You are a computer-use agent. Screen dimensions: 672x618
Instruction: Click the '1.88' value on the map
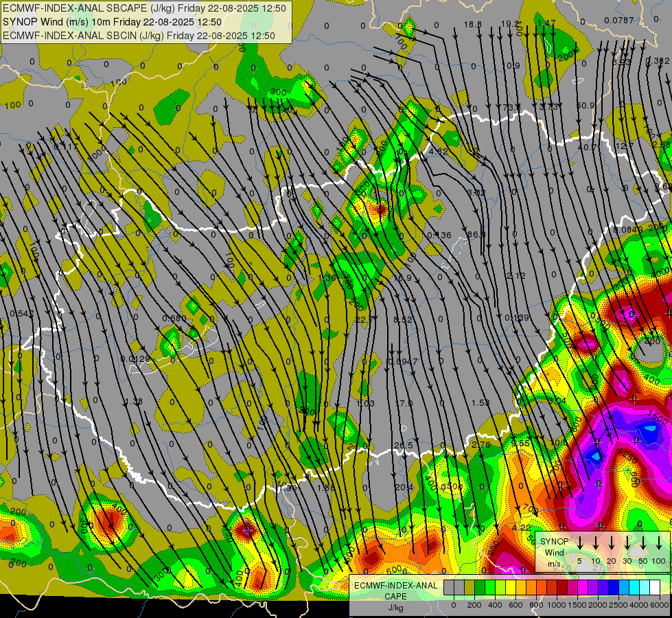[325, 488]
